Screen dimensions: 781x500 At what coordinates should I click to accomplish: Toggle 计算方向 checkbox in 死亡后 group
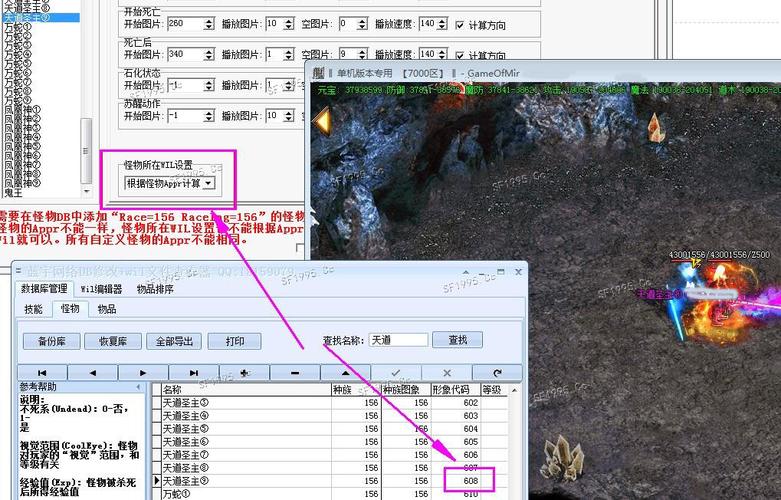(x=460, y=55)
